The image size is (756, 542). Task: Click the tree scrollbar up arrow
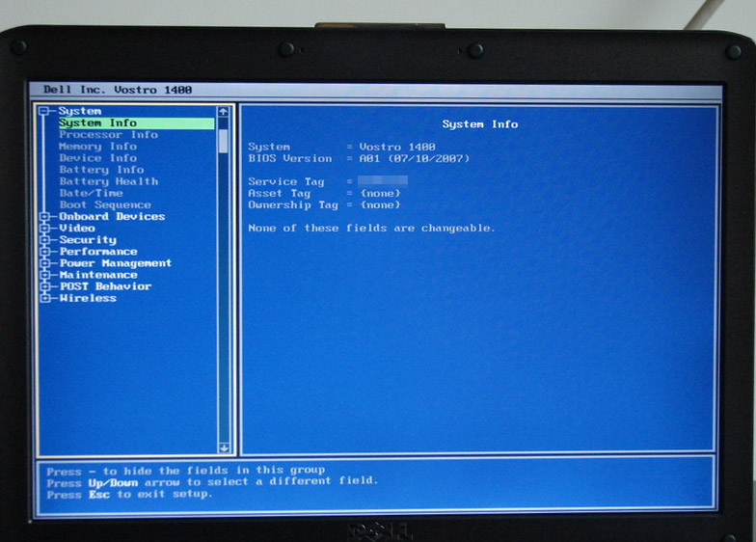224,112
